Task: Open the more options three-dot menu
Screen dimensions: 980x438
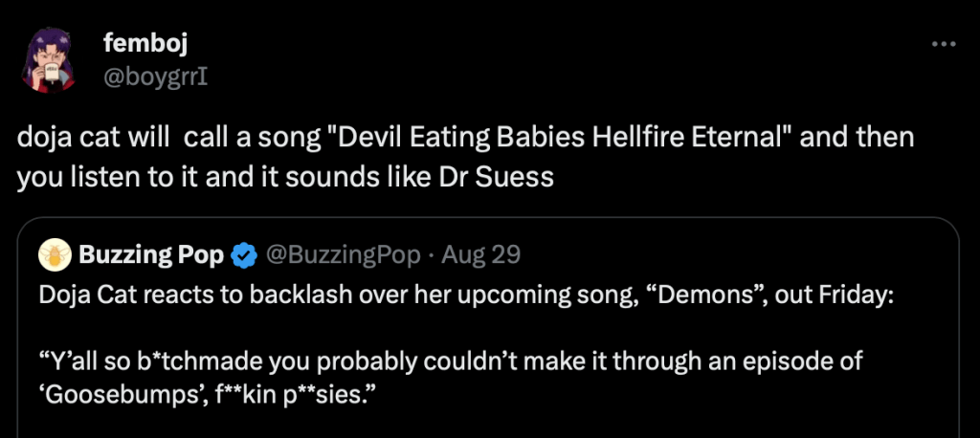Action: (x=944, y=44)
